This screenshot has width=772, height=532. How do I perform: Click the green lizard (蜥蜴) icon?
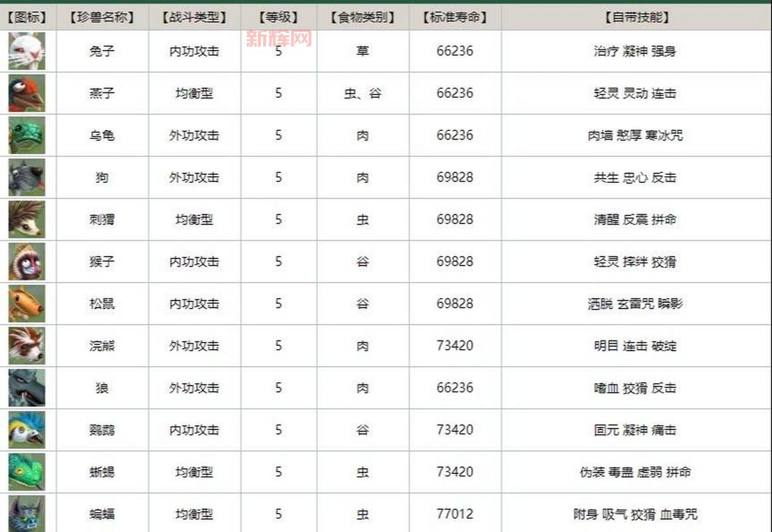tap(27, 472)
